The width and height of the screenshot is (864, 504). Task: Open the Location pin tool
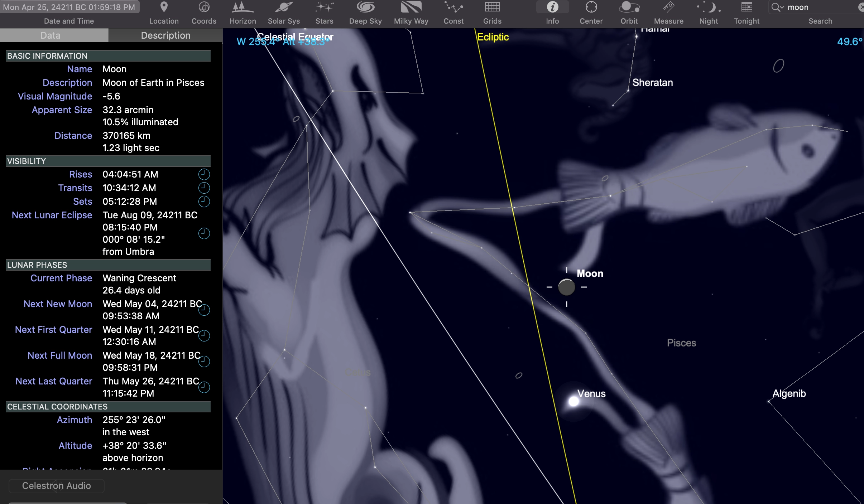(164, 8)
